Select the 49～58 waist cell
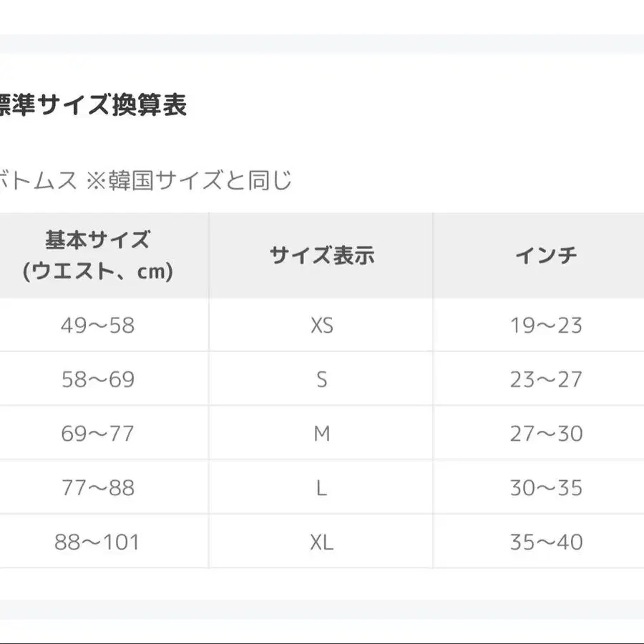 point(98,326)
